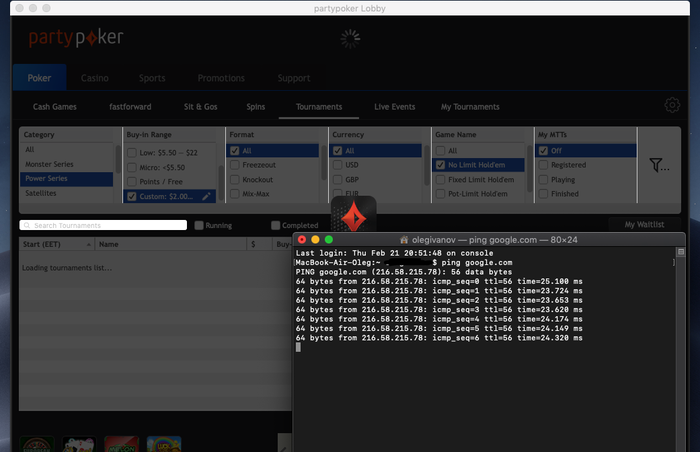Enable the Knockout format checkbox
Screen dimensions: 700x452
point(234,180)
